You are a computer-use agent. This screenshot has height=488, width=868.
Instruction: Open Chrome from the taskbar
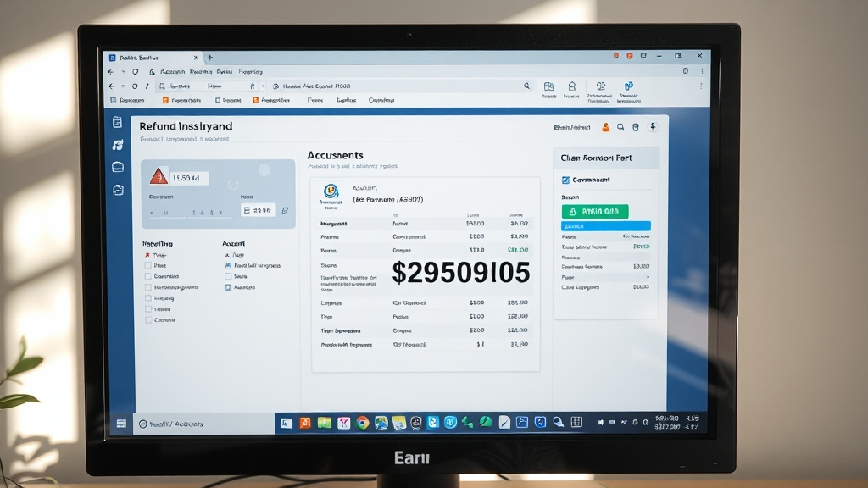tap(362, 422)
